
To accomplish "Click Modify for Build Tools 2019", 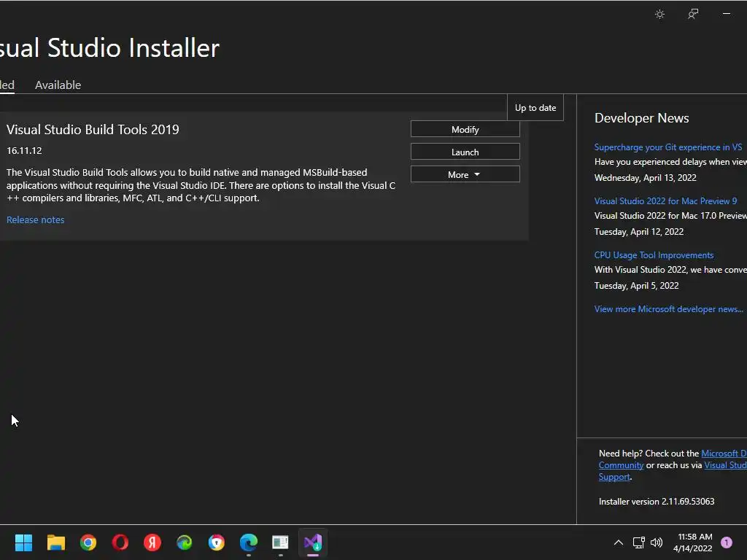I will click(x=465, y=130).
